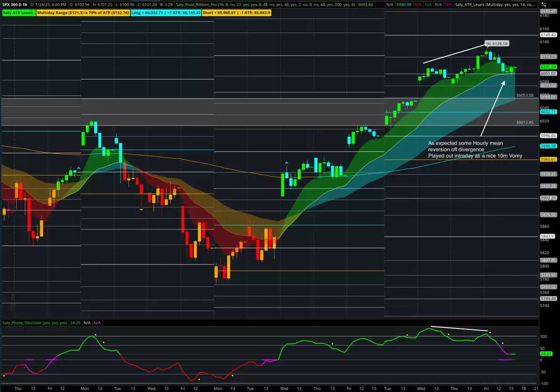Click the Multiday Range ATR percentage label
560x392 pixels.
83,13
